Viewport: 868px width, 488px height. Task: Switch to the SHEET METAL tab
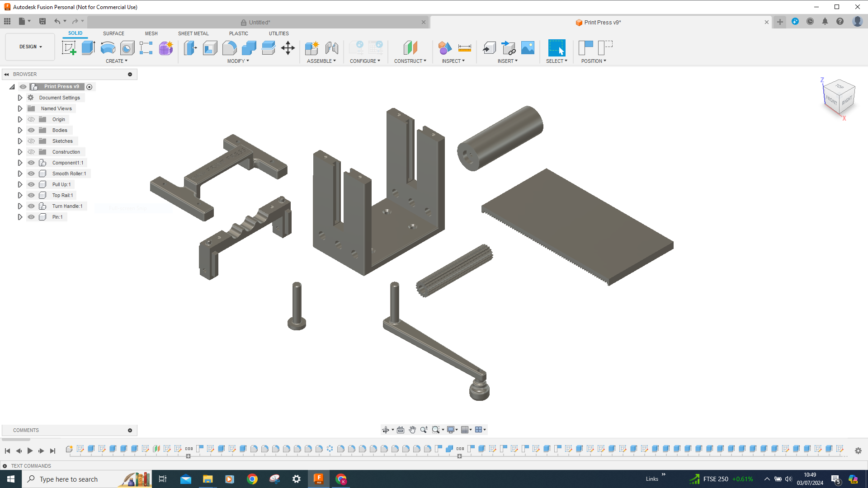[193, 33]
